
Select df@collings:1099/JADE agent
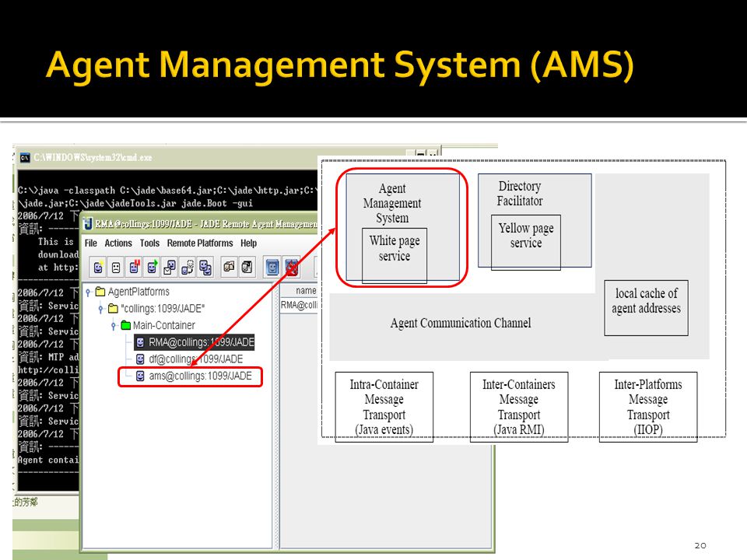tap(196, 359)
